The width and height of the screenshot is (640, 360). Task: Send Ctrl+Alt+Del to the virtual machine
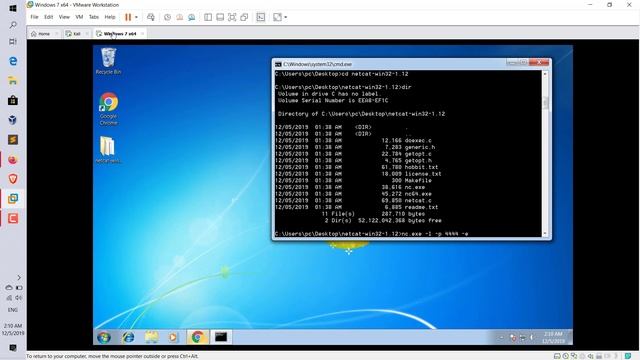tap(151, 17)
